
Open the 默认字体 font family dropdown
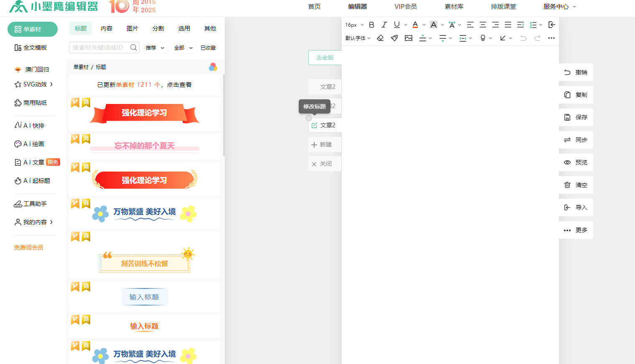[x=358, y=38]
